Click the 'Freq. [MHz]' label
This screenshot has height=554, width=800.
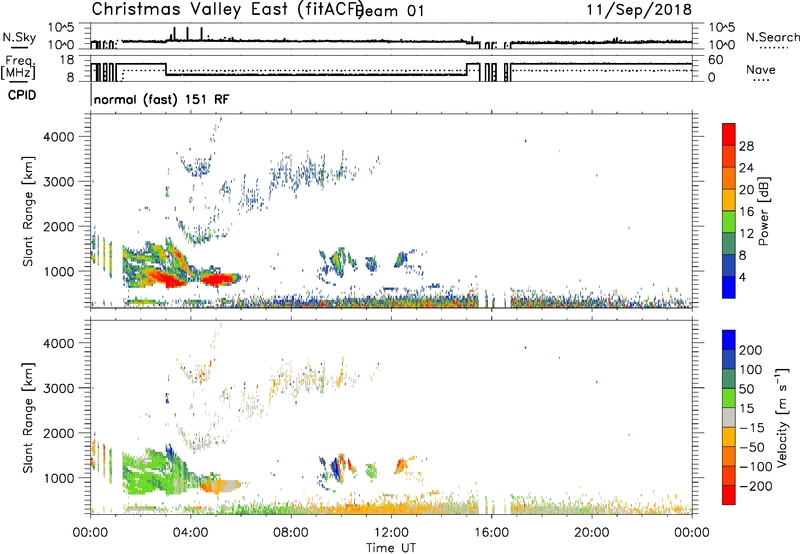click(x=19, y=68)
